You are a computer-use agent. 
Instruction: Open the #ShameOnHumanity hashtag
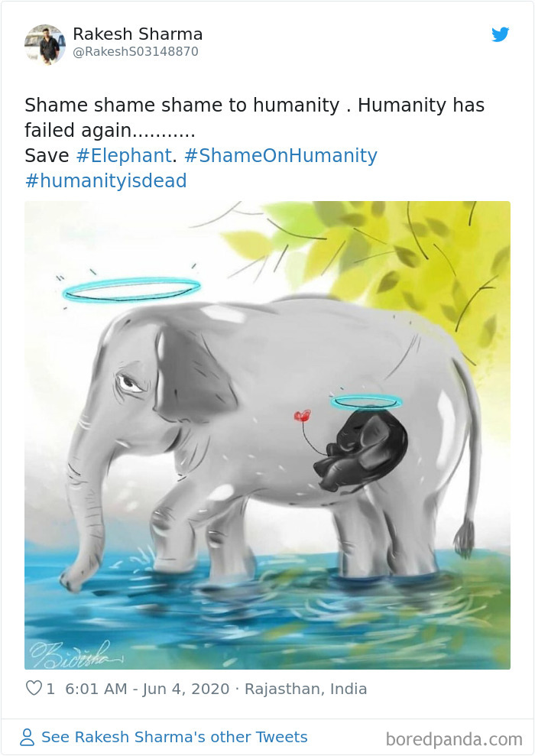280,155
